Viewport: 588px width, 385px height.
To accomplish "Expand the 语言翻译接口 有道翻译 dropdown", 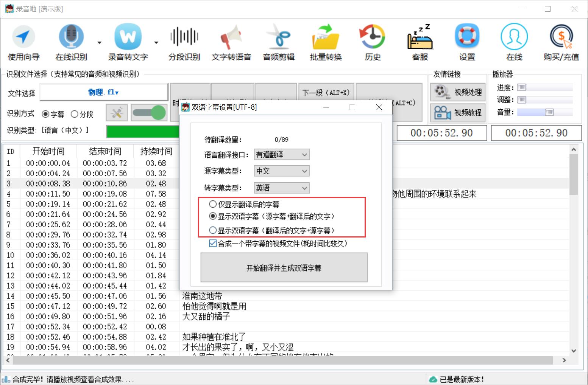I will click(282, 154).
